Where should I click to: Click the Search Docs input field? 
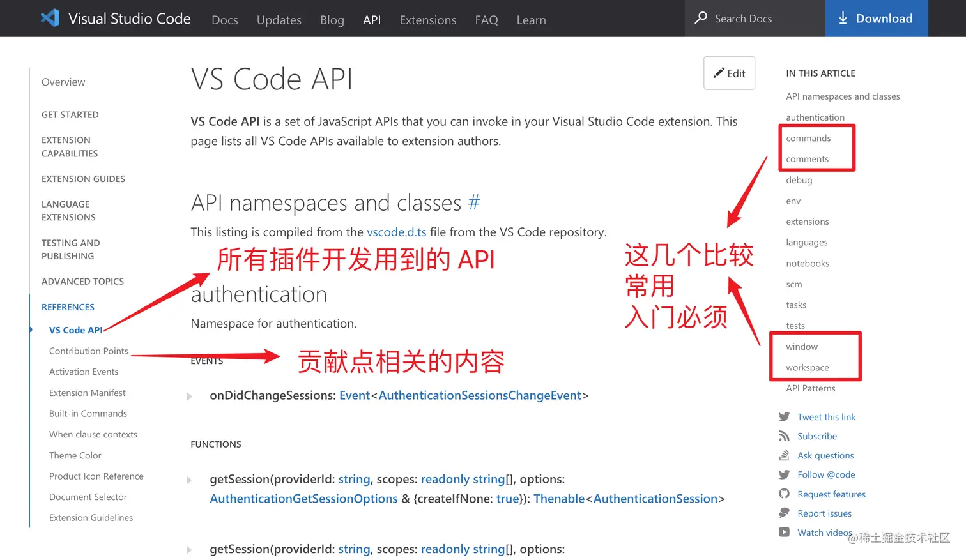(x=755, y=18)
